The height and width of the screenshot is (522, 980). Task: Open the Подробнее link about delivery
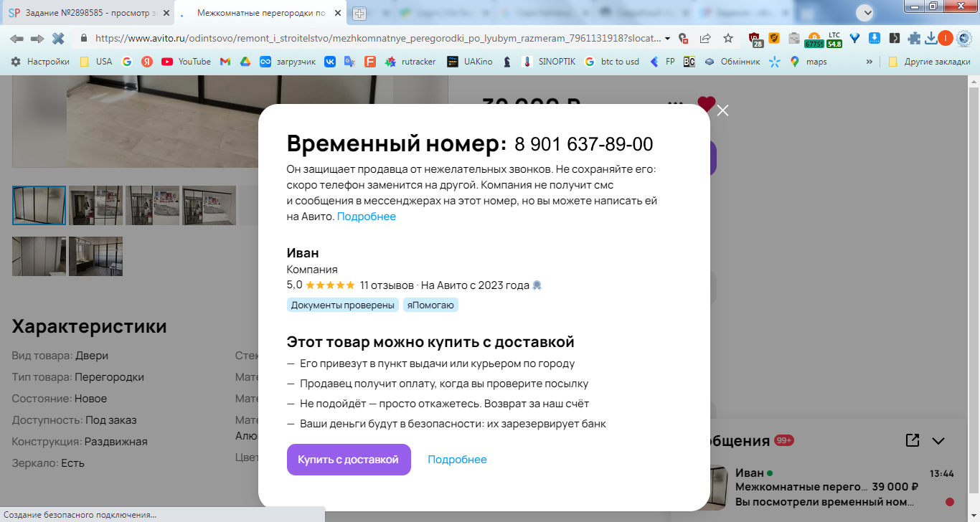coord(457,460)
